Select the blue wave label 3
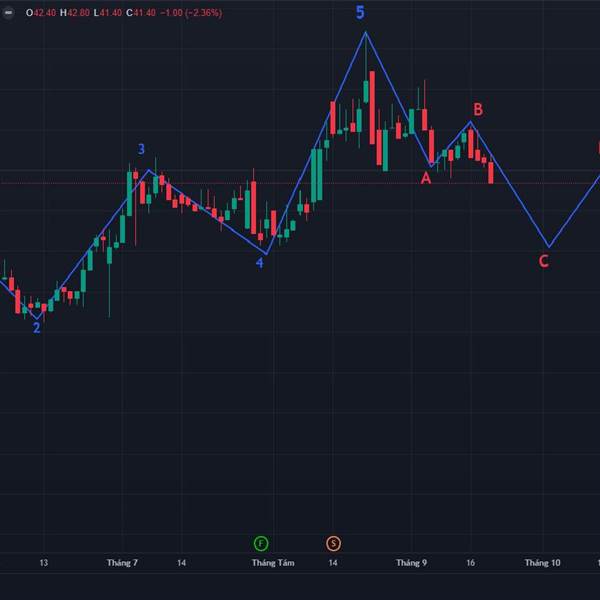The width and height of the screenshot is (600, 600). [x=141, y=149]
